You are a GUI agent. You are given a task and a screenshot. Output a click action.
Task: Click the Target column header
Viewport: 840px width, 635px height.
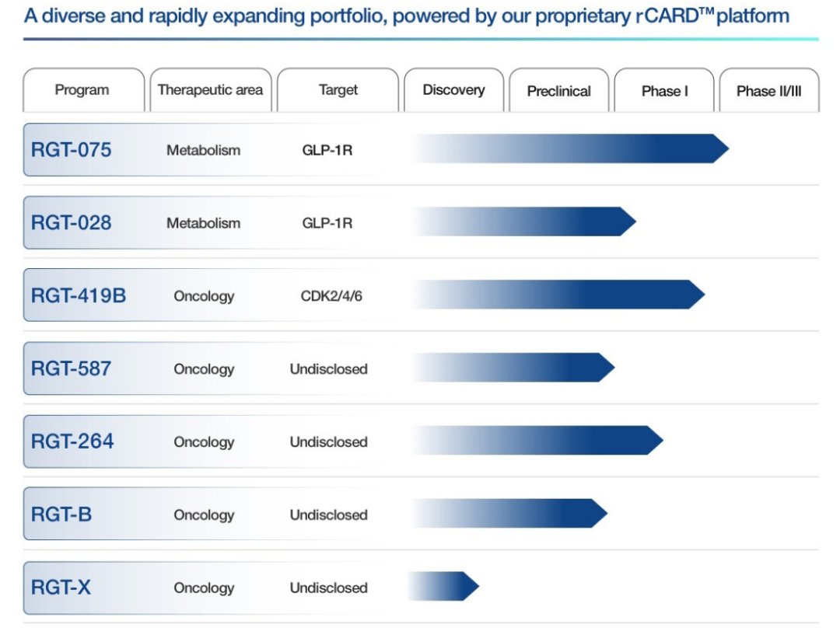click(338, 90)
